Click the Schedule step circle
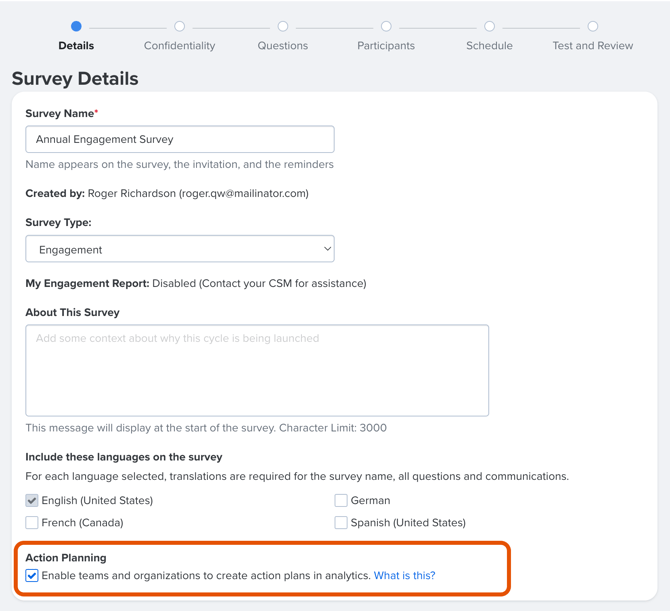 click(x=490, y=26)
